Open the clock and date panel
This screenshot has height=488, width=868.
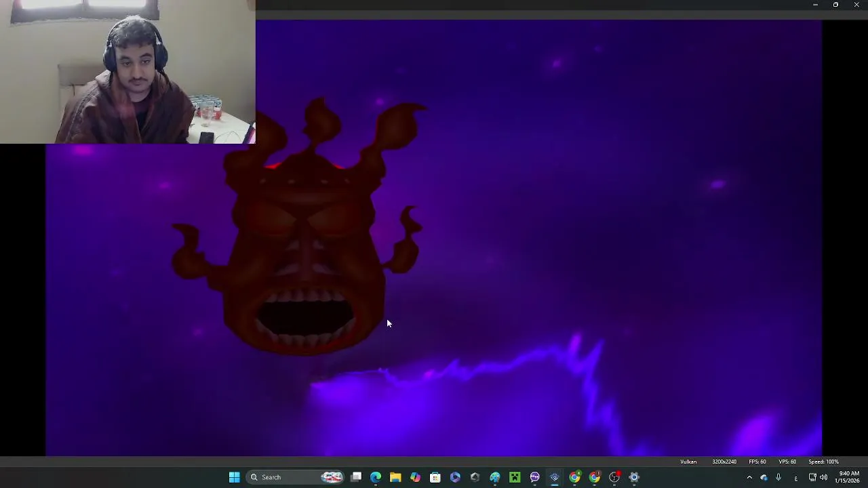(848, 477)
